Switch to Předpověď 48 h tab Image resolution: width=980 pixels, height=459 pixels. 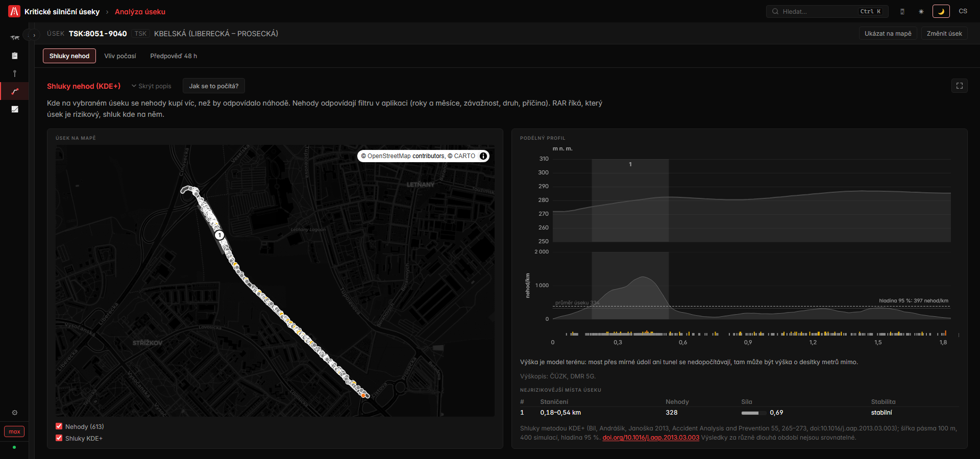174,56
